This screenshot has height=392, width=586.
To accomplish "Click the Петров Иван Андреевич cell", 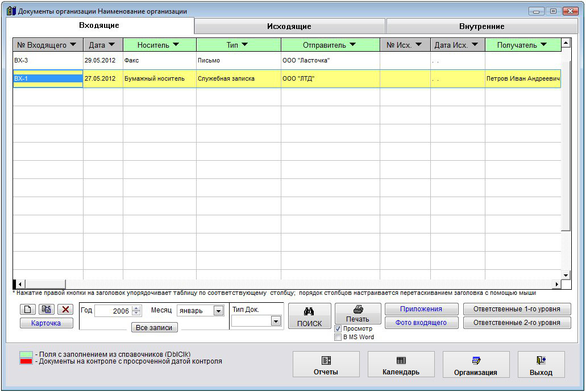I will pos(523,79).
